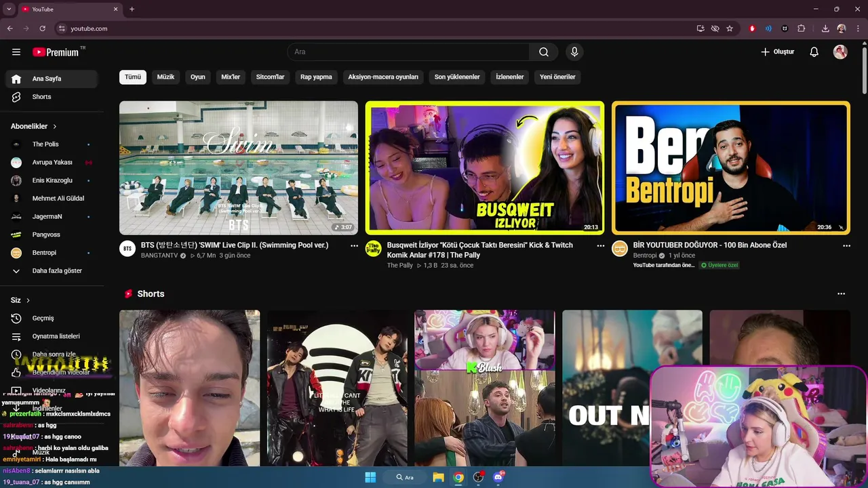Open Chrome three-dot menu

[x=859, y=28]
